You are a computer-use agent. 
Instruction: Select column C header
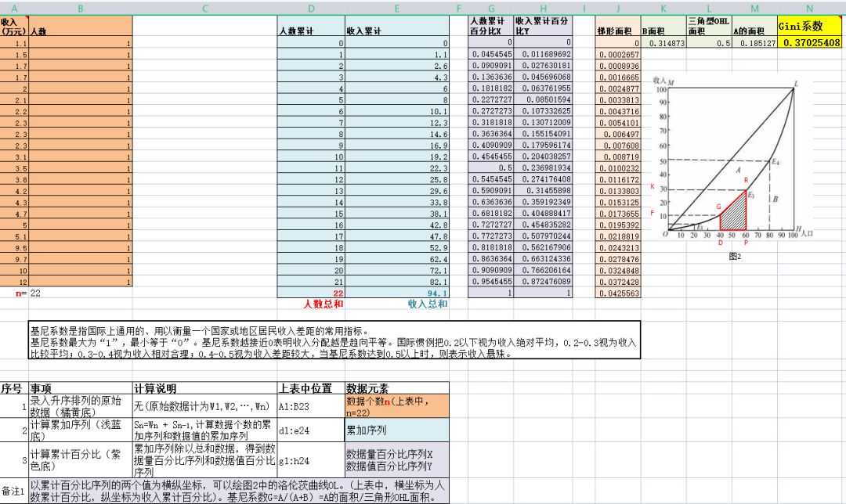click(x=205, y=9)
